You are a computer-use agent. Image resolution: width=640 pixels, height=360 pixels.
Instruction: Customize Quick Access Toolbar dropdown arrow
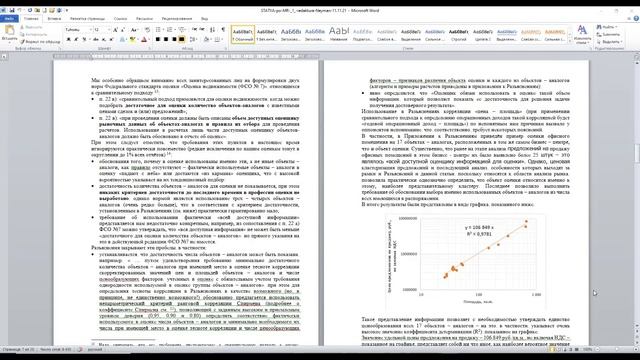click(x=67, y=10)
